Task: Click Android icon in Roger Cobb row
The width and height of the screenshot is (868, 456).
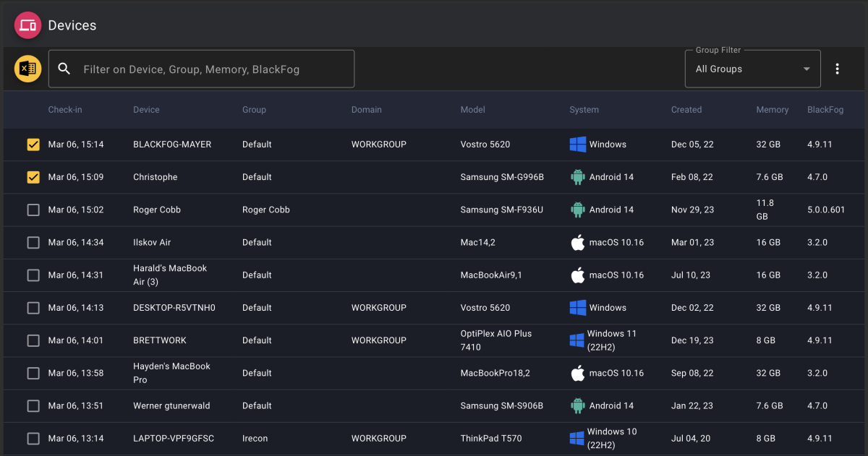Action: pos(577,210)
